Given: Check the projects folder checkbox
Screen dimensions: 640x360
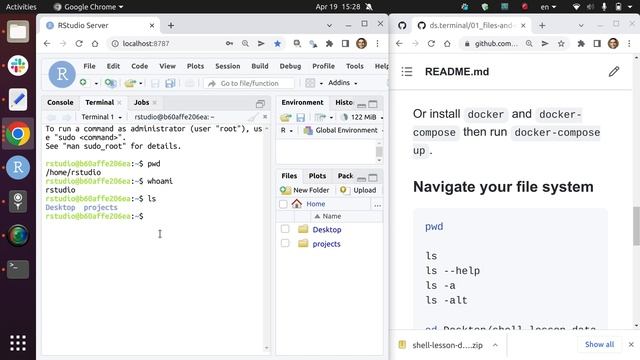Looking at the screenshot, I should [285, 243].
